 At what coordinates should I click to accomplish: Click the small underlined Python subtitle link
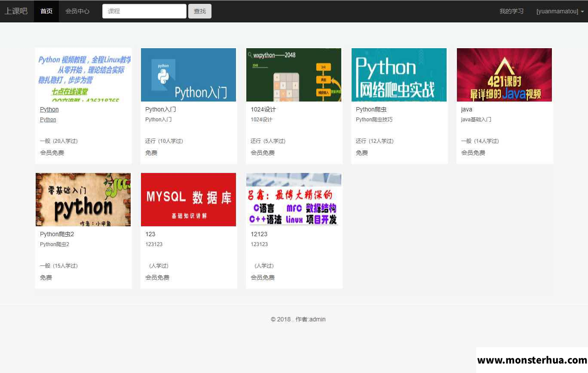pos(48,120)
